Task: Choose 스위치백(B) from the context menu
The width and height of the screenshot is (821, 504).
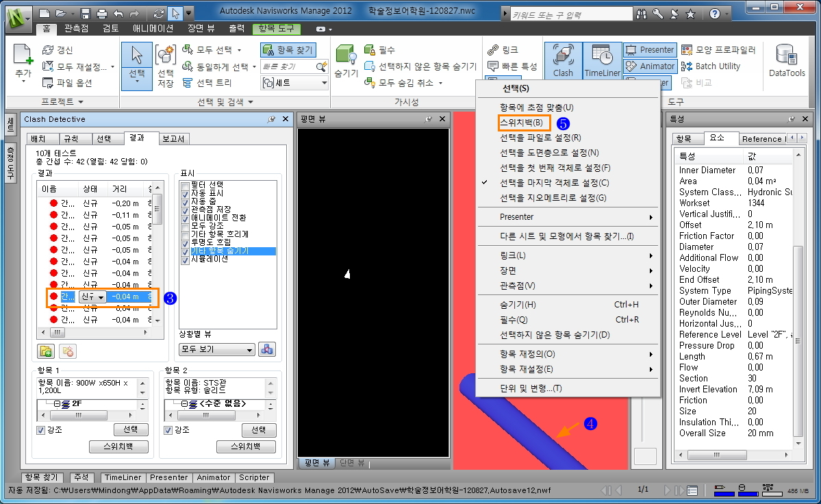Action: click(522, 123)
